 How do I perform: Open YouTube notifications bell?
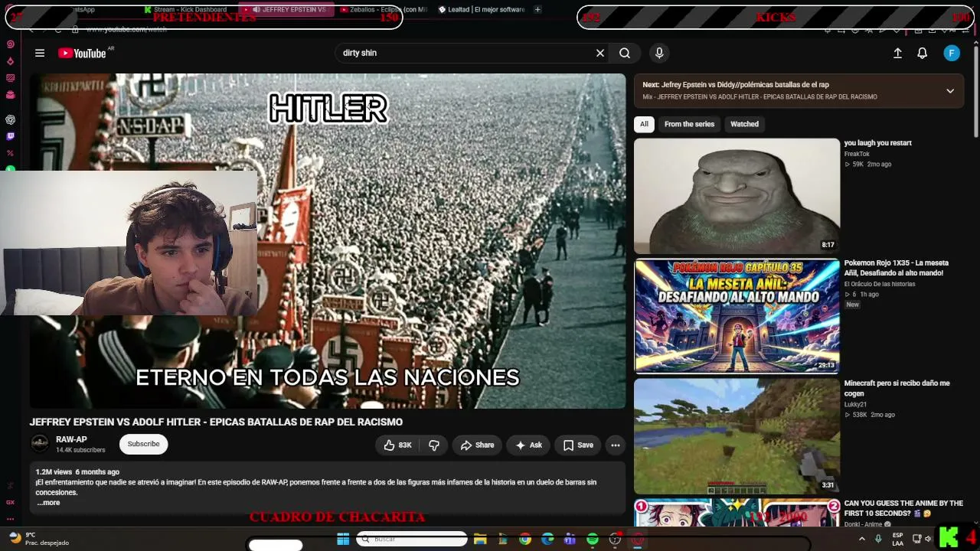(923, 53)
